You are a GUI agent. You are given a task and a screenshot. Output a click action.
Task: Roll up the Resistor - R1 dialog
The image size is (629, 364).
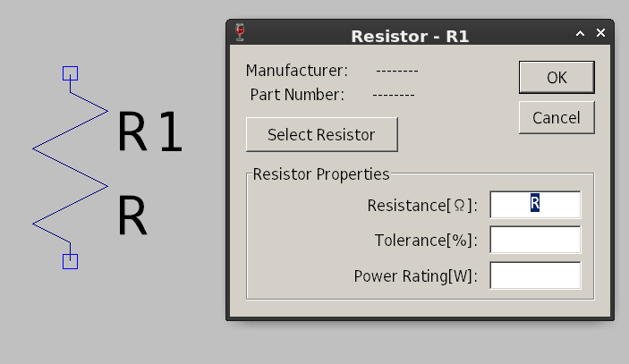580,33
